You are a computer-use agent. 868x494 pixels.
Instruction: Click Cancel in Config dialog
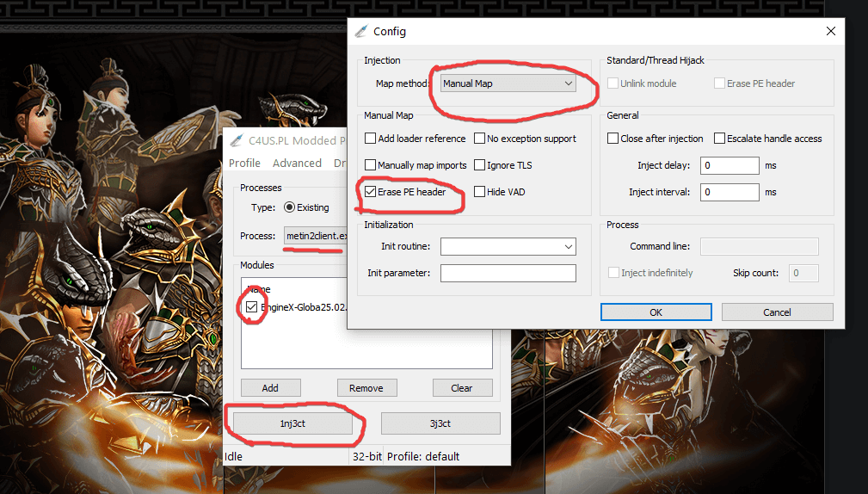(x=777, y=312)
